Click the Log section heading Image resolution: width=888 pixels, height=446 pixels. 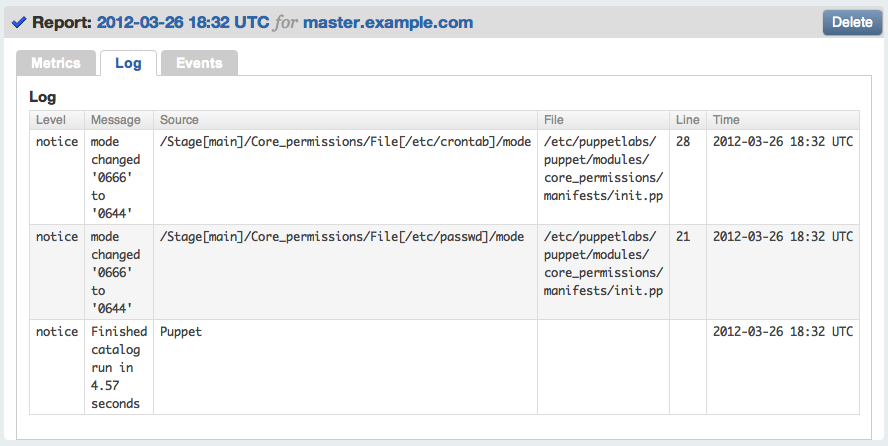(43, 97)
